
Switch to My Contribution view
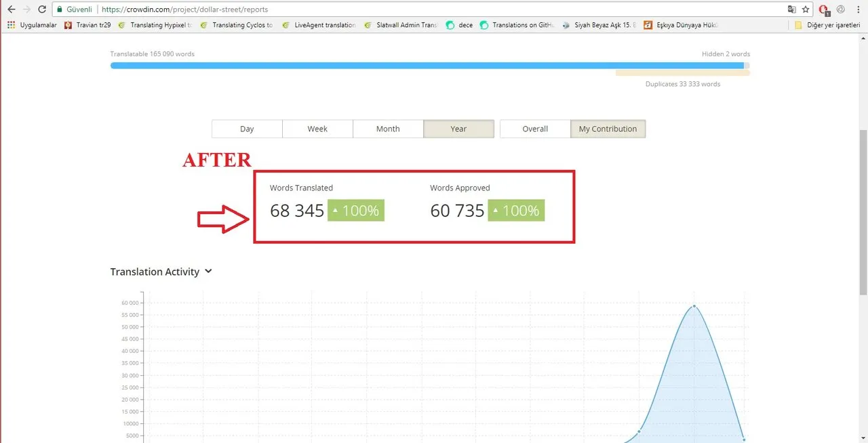coord(608,129)
